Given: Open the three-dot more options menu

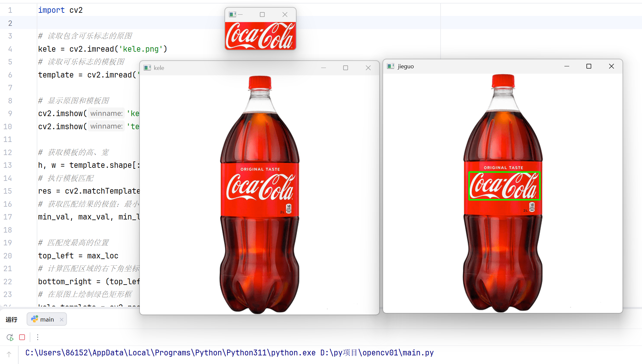Looking at the screenshot, I should (38, 337).
